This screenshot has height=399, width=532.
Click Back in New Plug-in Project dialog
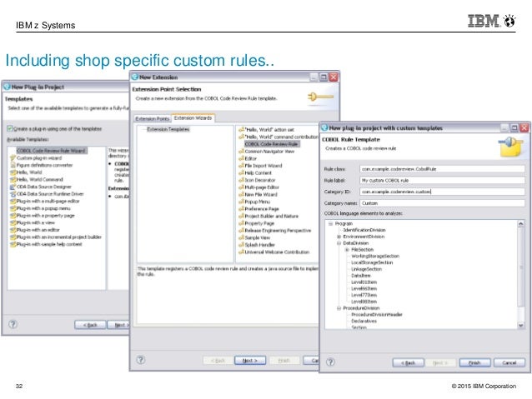click(90, 325)
